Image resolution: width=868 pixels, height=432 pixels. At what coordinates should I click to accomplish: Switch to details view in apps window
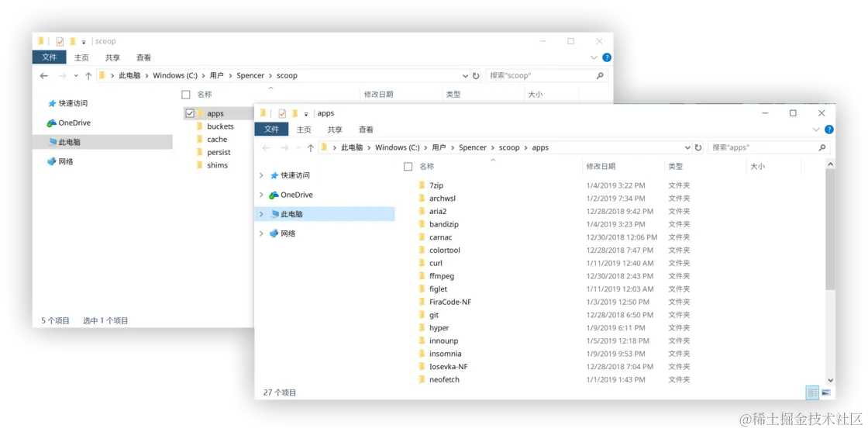coord(813,392)
